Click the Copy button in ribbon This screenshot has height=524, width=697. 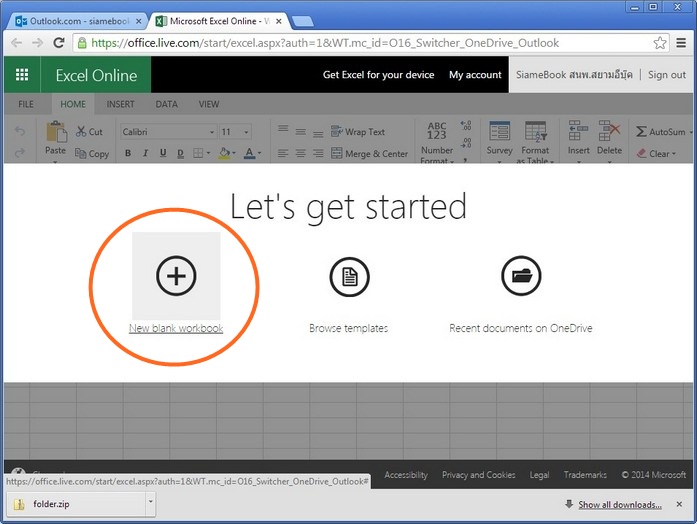click(92, 154)
